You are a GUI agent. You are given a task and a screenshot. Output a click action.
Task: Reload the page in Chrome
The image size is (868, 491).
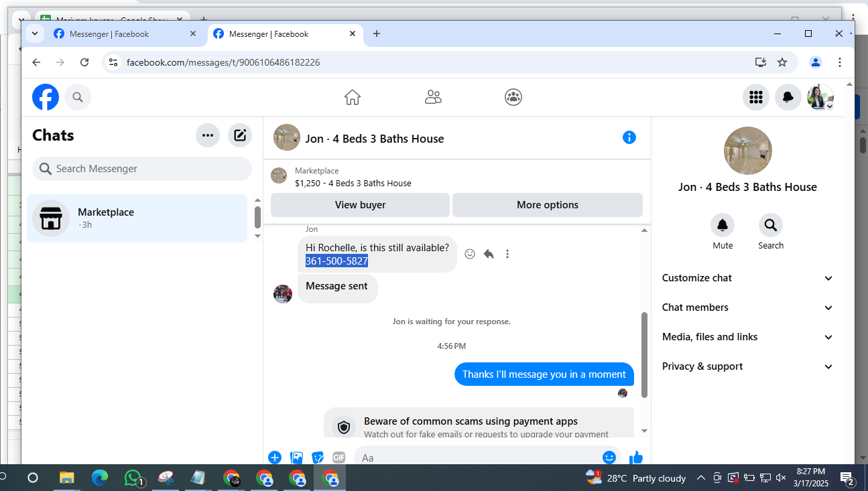pos(84,62)
